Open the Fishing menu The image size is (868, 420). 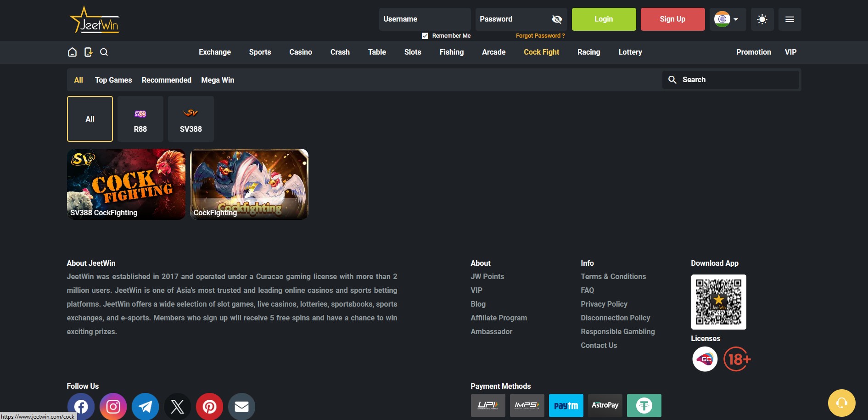click(x=452, y=52)
